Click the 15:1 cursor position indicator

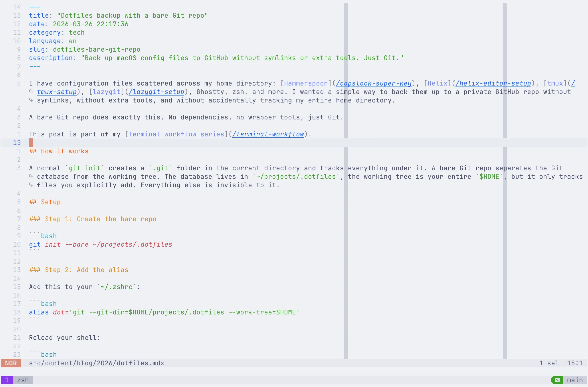coord(575,363)
